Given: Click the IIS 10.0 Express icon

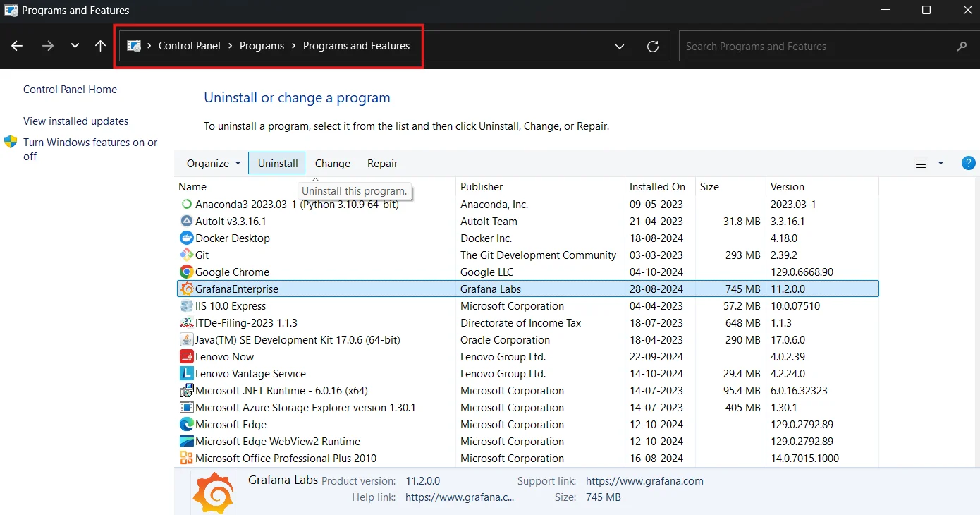Looking at the screenshot, I should pos(187,306).
